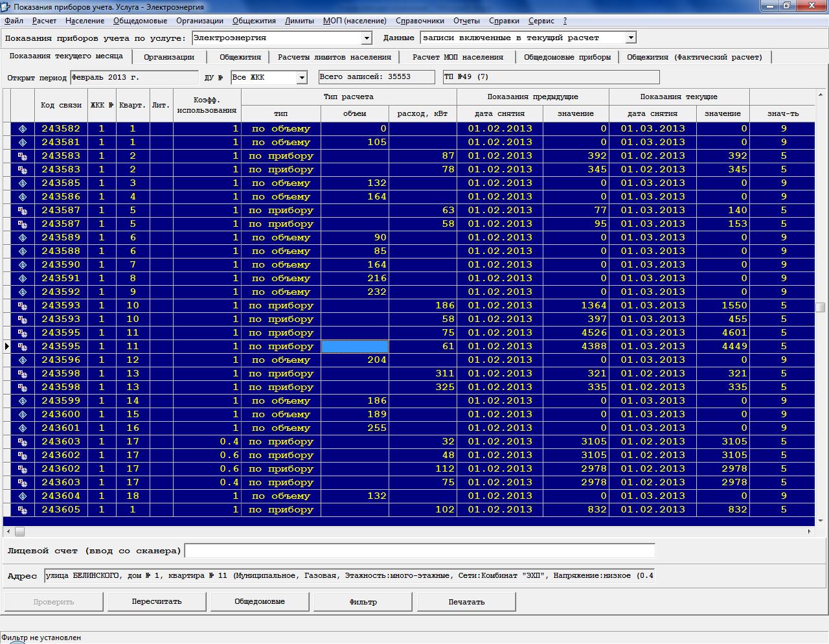Click the row icon for code 243601
Screen dimensions: 829x644
point(22,428)
